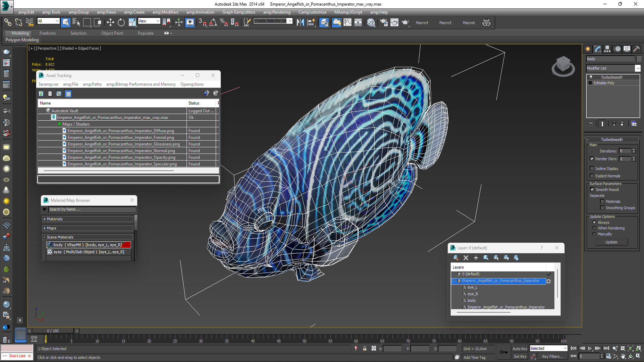This screenshot has width=644, height=362.
Task: Click the Rendered Frame Window icon
Action: 394,22
